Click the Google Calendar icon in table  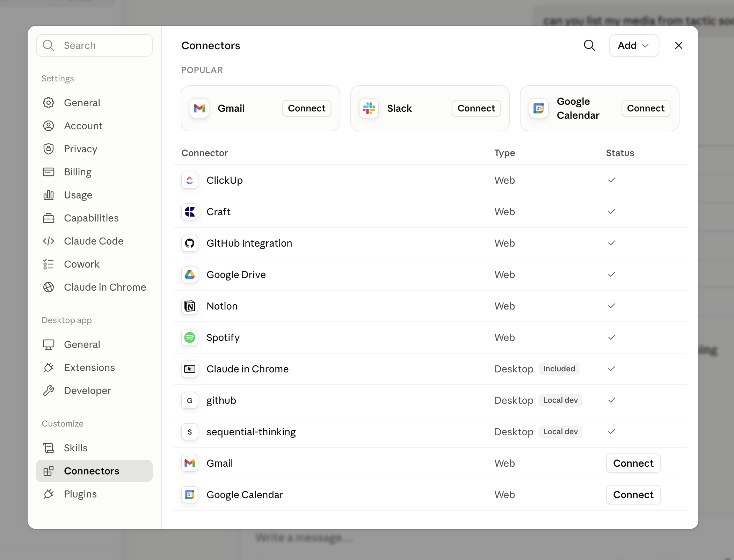pyautogui.click(x=190, y=495)
